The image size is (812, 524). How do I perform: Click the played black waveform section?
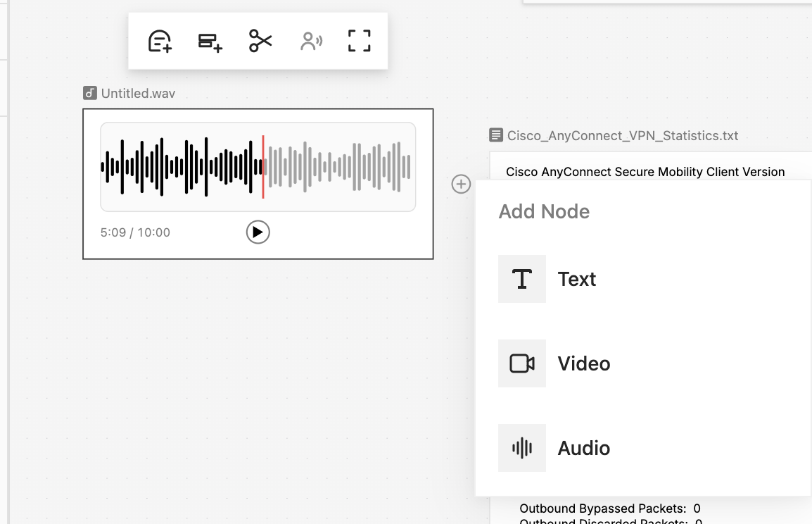pos(182,167)
